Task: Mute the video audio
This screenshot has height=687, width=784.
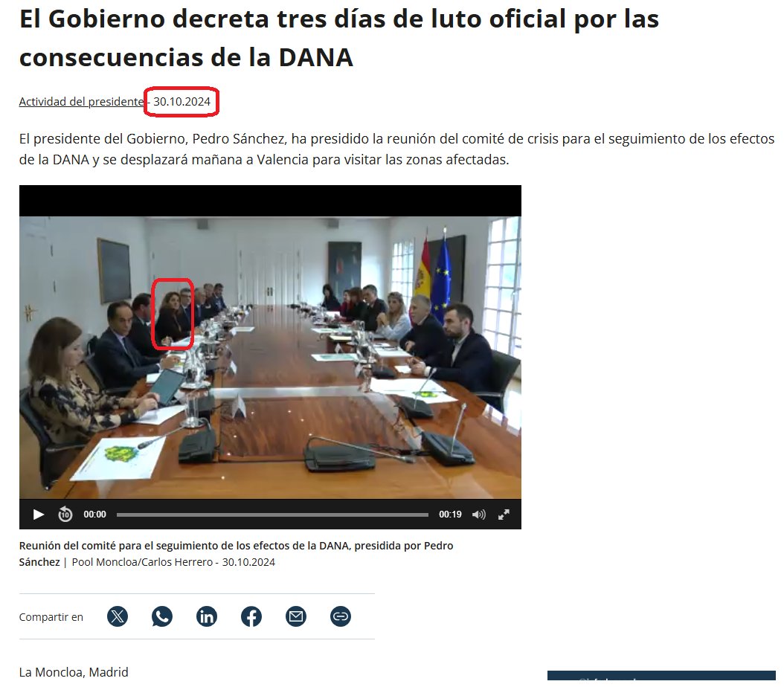Action: (x=479, y=514)
